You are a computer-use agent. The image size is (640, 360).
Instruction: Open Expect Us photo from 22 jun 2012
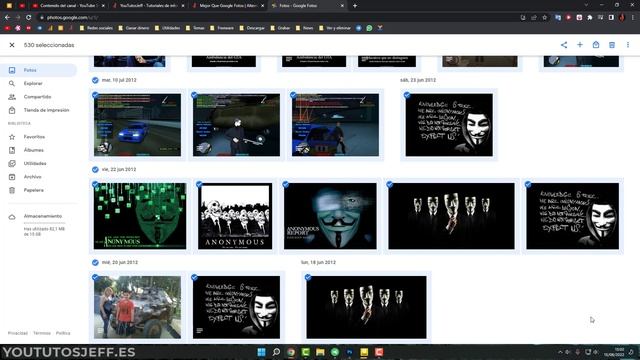pyautogui.click(x=573, y=216)
